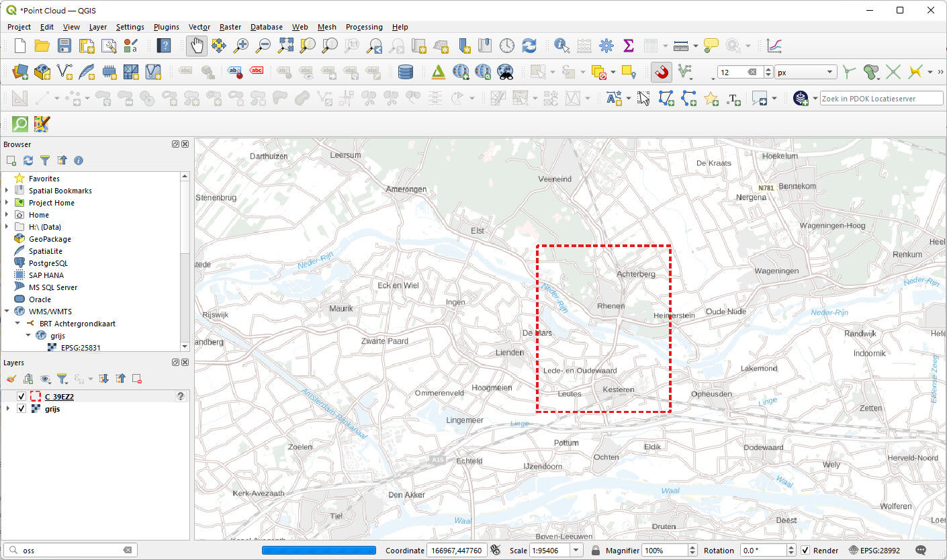The height and width of the screenshot is (560, 947).
Task: Activate the Zoom In tool
Action: pyautogui.click(x=241, y=45)
